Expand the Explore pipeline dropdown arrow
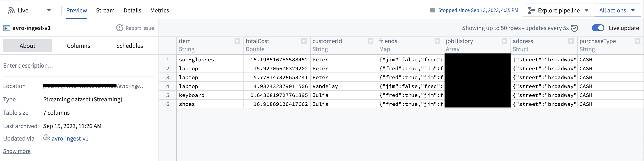 tap(587, 10)
